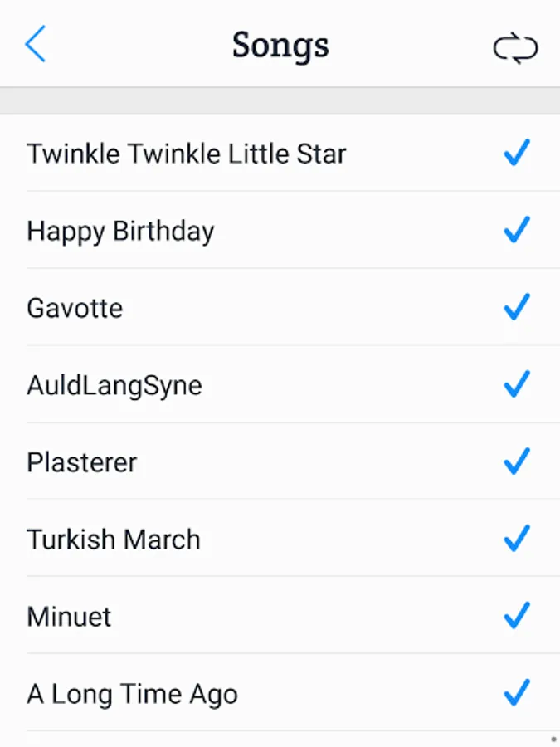Open the Gavotte song entry

75,308
